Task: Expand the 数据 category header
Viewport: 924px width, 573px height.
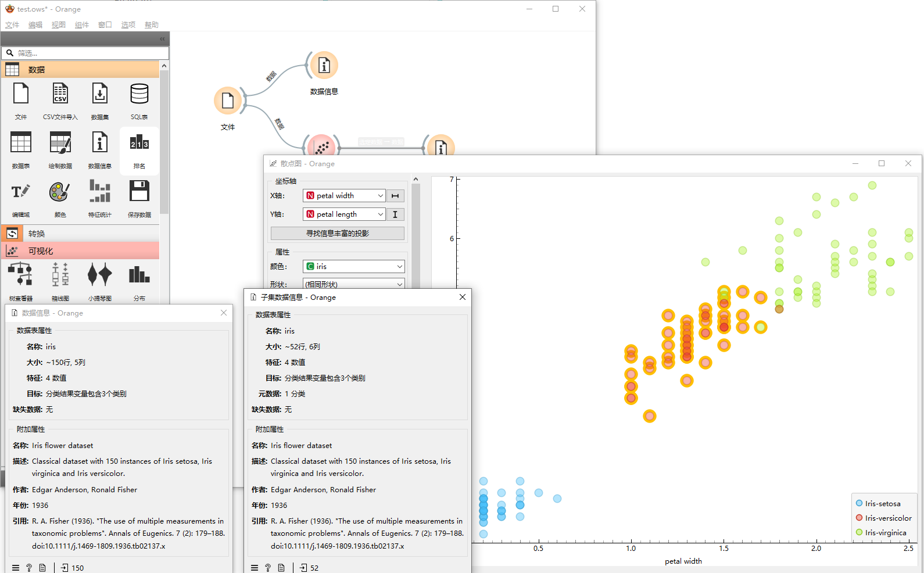Action: click(80, 70)
